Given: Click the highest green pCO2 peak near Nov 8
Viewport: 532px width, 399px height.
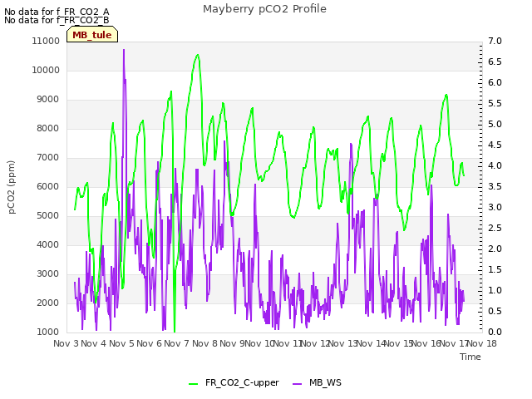Looking at the screenshot, I should (198, 55).
